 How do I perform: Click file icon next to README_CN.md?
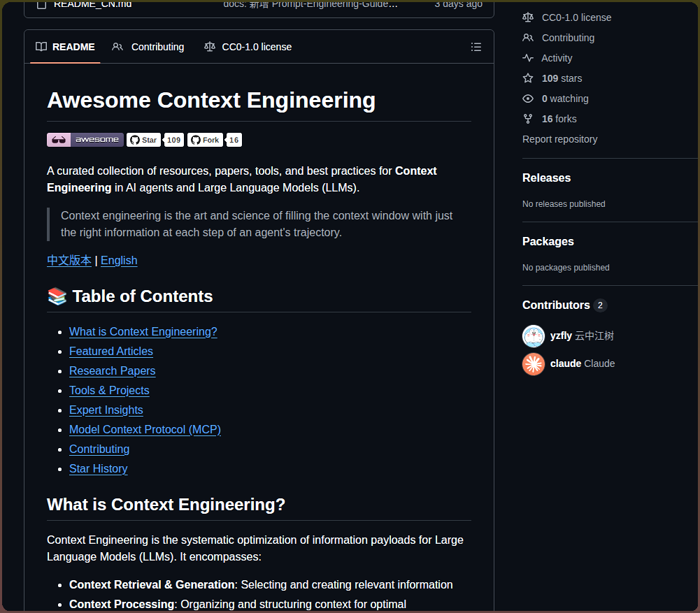pos(41,4)
